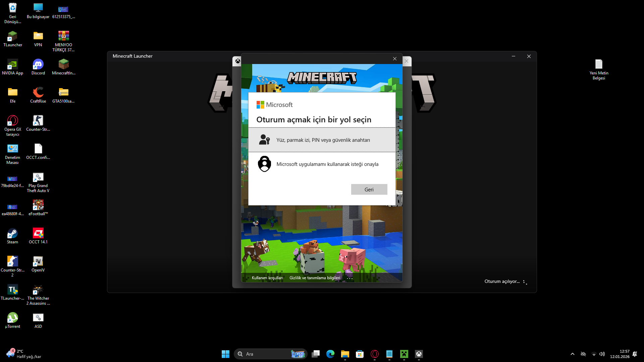
Task: Open Task View from the taskbar
Action: (x=316, y=354)
